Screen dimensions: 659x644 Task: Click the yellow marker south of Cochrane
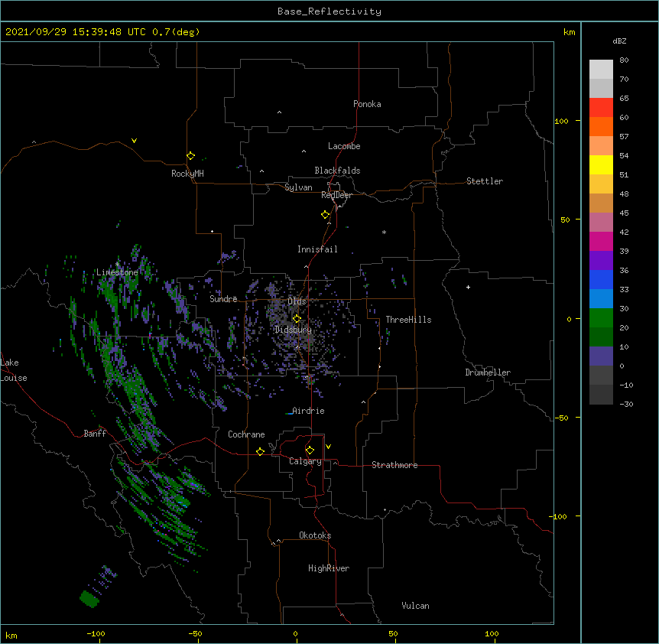[260, 451]
